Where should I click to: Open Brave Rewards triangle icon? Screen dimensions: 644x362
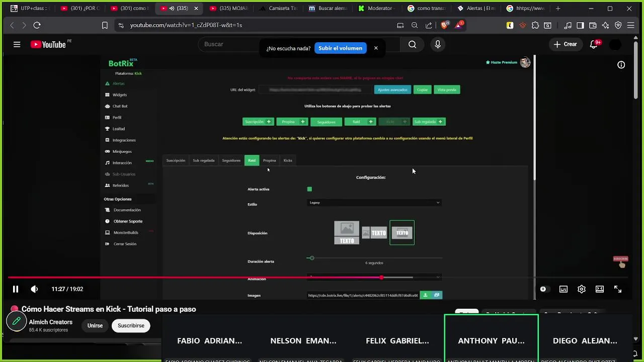(459, 25)
